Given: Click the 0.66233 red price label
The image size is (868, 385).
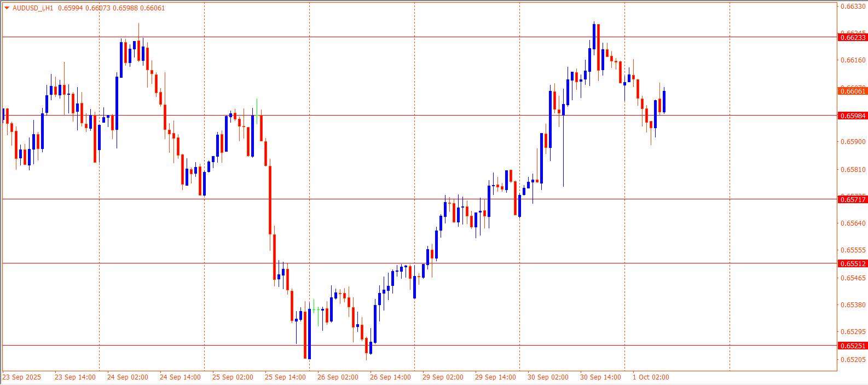Looking at the screenshot, I should [x=853, y=37].
